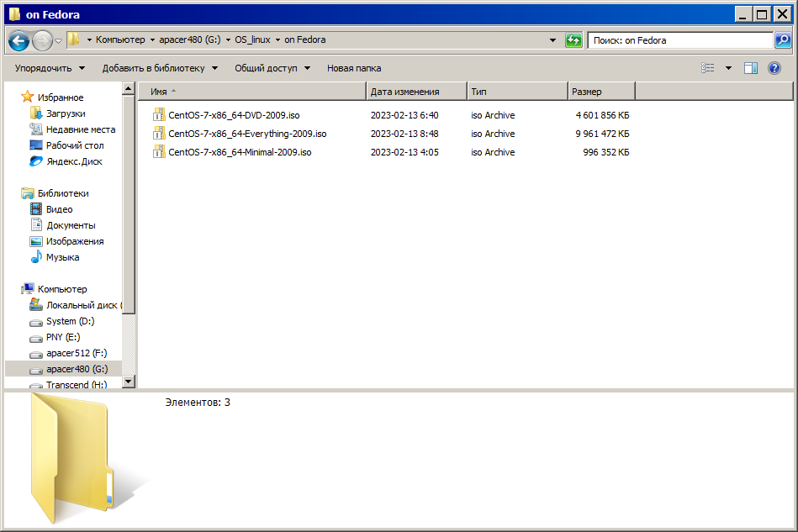Open PNY (E:) drive

[x=63, y=337]
